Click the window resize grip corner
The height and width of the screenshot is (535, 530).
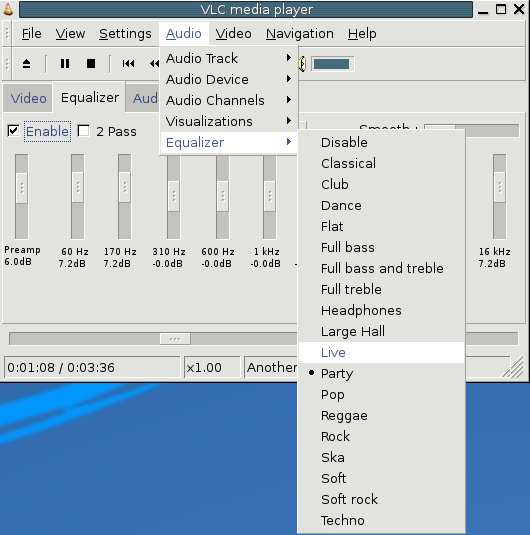pyautogui.click(x=514, y=367)
